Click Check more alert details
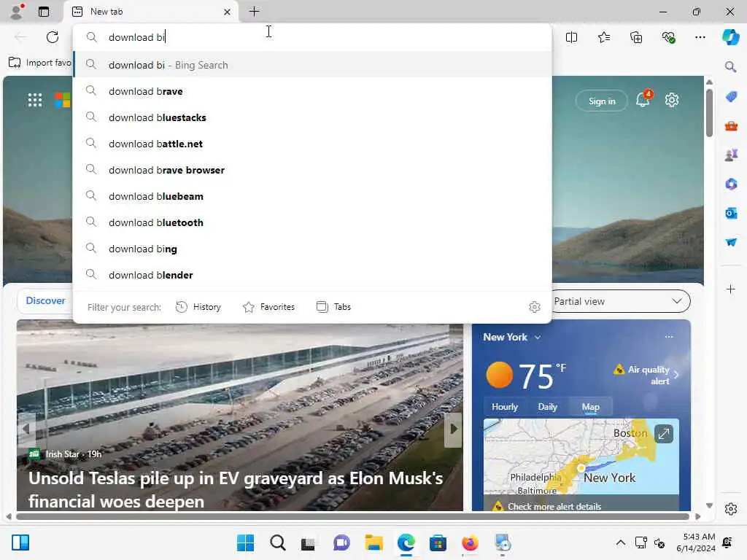Image resolution: width=747 pixels, height=560 pixels. click(x=554, y=506)
